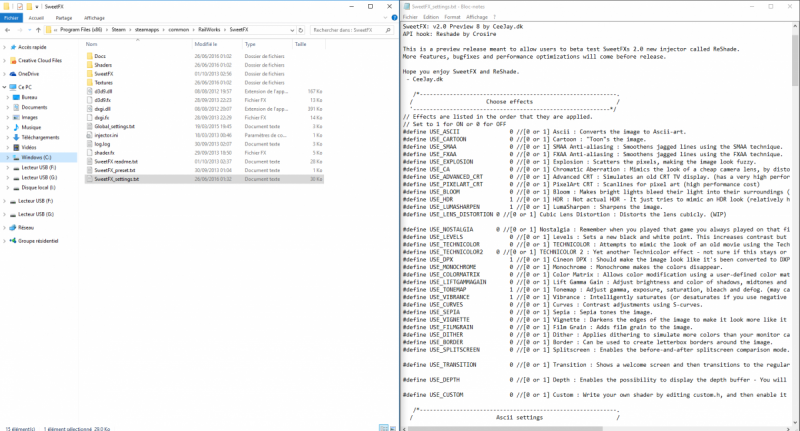Select the d3d9.dll file icon

90,91
